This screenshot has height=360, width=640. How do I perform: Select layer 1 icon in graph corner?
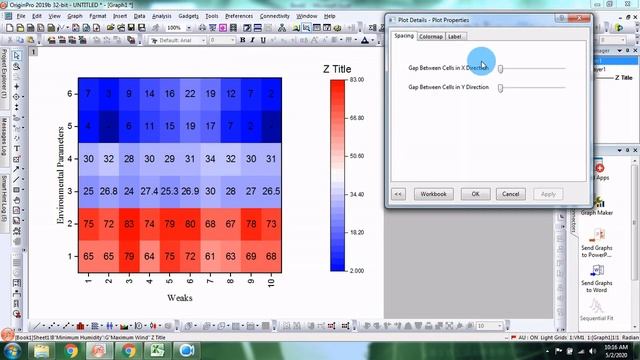coord(34,51)
